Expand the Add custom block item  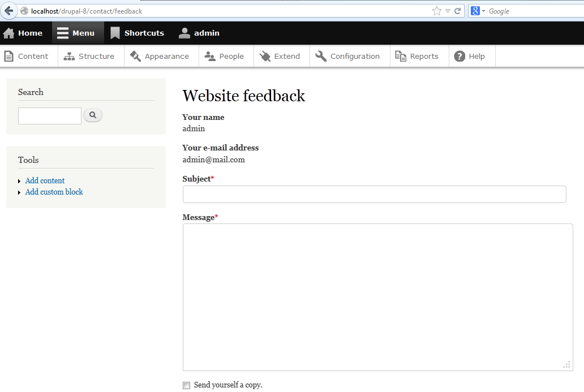pos(20,192)
